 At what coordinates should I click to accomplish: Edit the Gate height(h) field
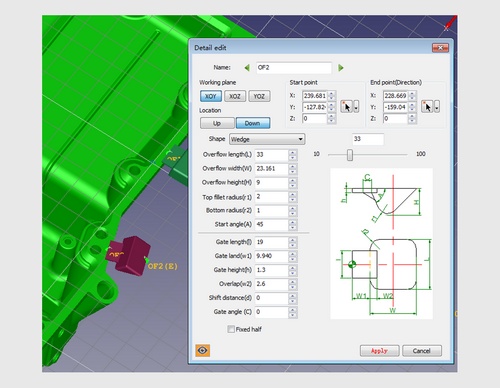(271, 270)
